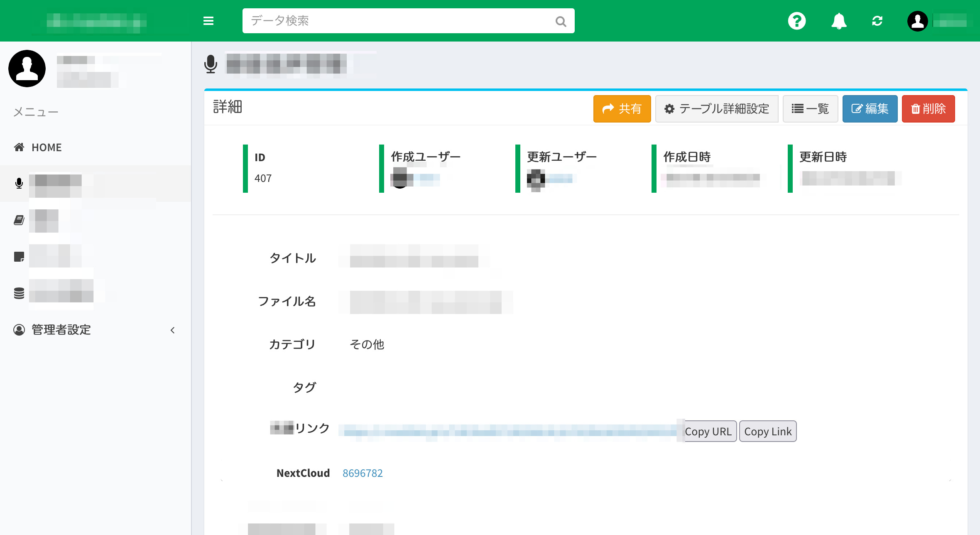Click the blue 編集 edit button
The height and width of the screenshot is (535, 980).
point(870,109)
